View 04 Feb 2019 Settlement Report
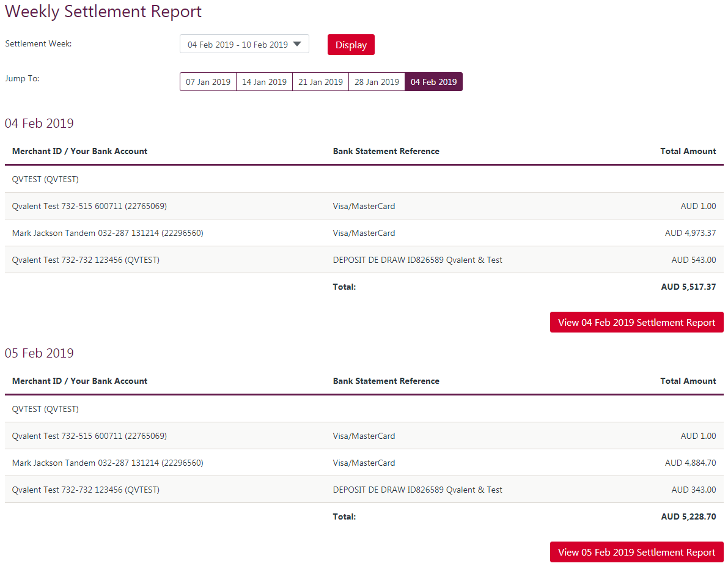 click(x=636, y=323)
